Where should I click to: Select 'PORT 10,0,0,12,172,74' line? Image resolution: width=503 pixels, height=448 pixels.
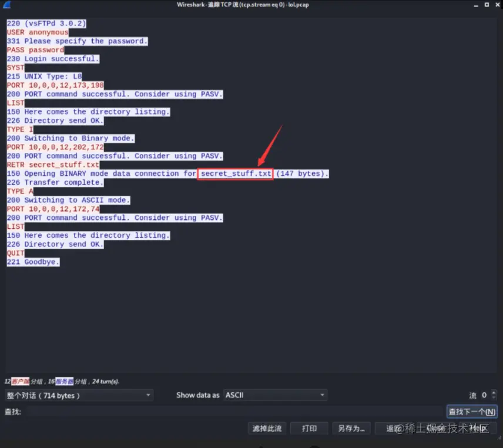[x=53, y=209]
